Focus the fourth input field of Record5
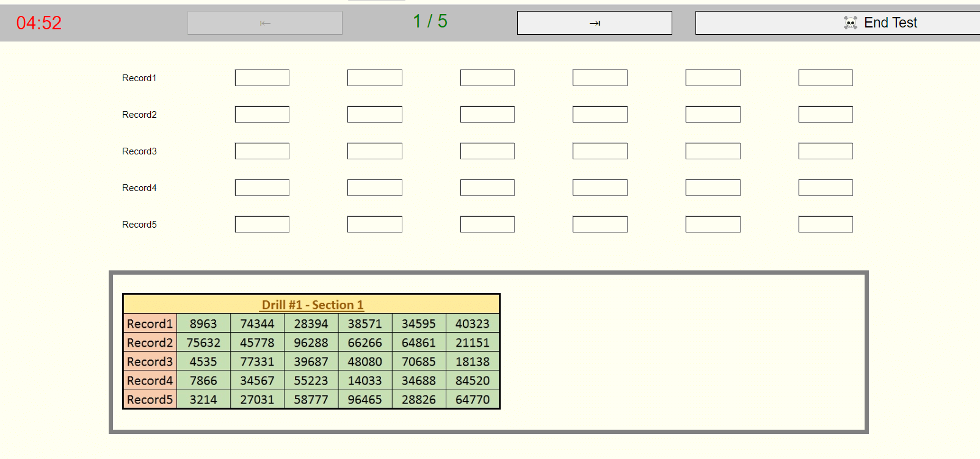The height and width of the screenshot is (459, 980). pos(600,224)
